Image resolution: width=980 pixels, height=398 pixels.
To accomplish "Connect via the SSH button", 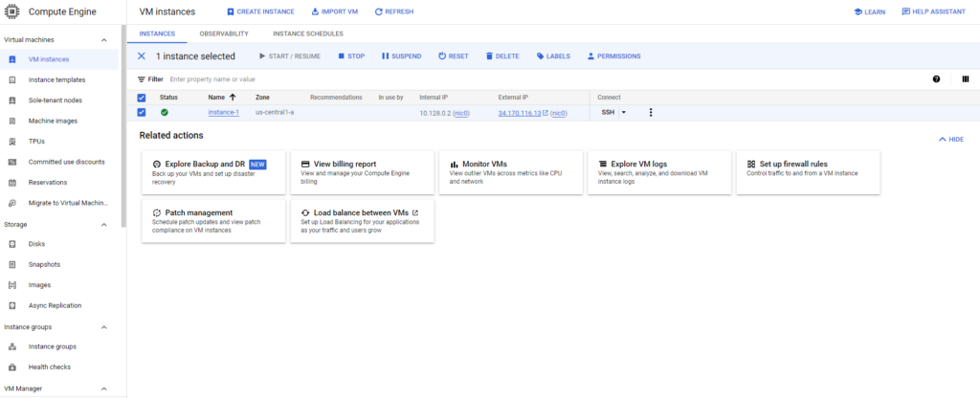I will pos(608,113).
